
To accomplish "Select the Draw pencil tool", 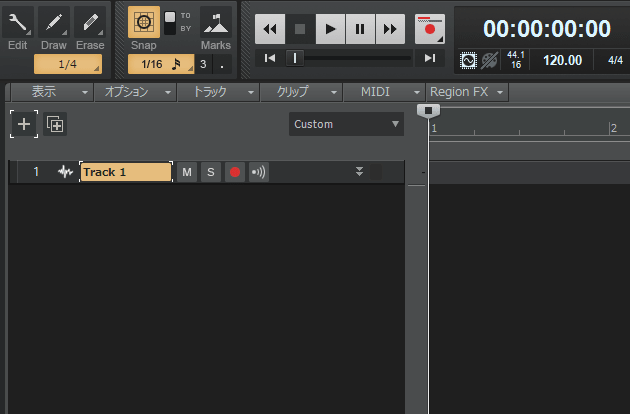I will click(54, 23).
